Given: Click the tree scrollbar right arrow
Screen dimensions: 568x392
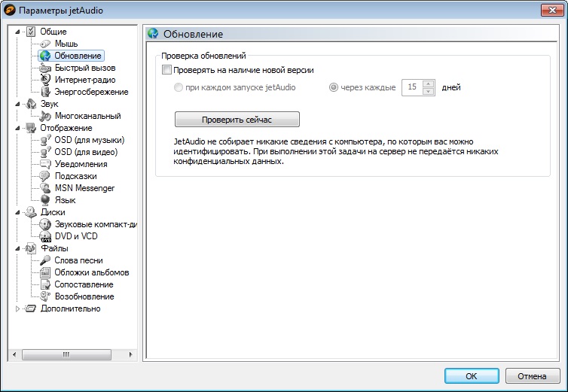Looking at the screenshot, I should [x=131, y=354].
